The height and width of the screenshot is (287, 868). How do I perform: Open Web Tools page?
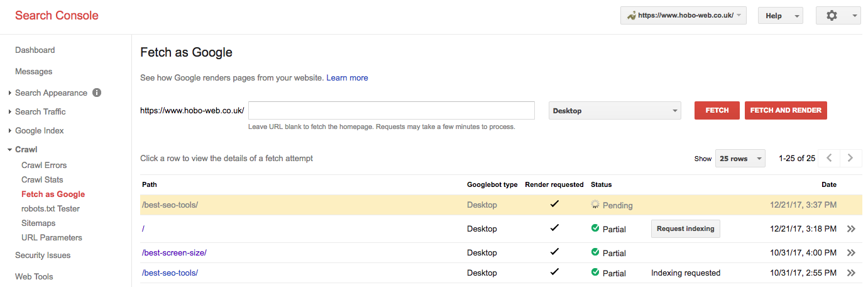coord(34,276)
